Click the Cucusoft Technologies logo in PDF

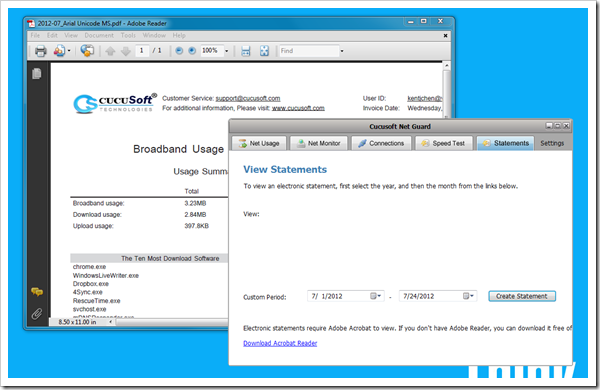tap(115, 103)
